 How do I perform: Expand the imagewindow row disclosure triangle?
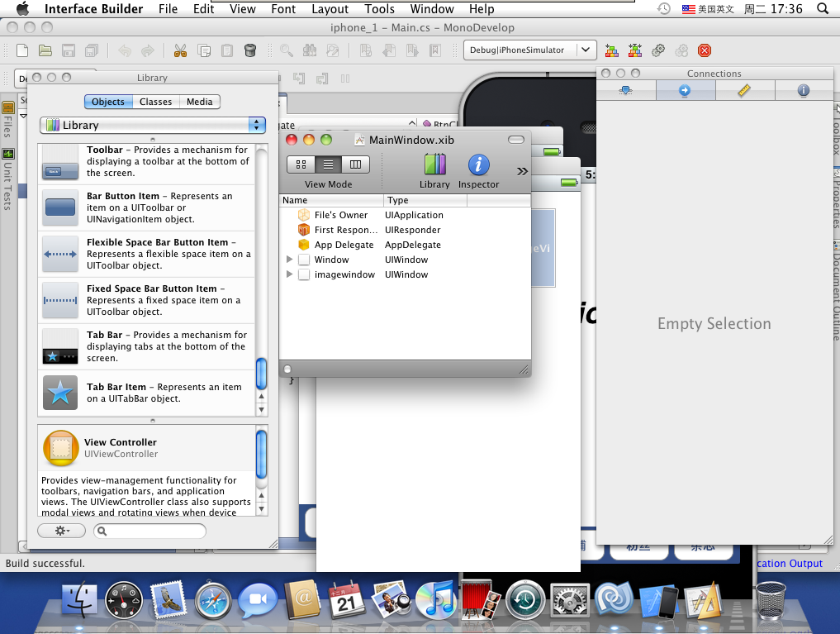pyautogui.click(x=289, y=274)
